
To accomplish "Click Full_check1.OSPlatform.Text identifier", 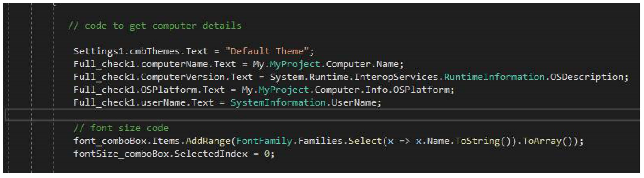I will click(149, 90).
